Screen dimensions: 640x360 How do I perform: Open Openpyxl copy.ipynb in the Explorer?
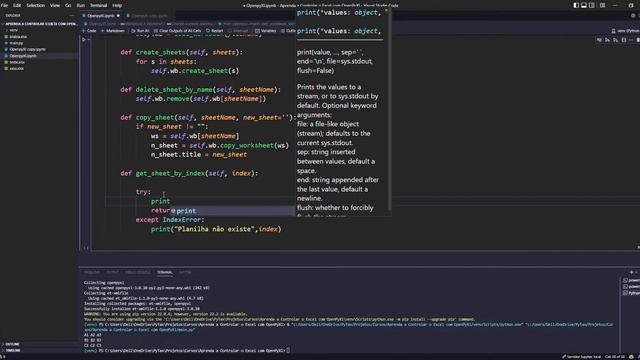(27, 49)
